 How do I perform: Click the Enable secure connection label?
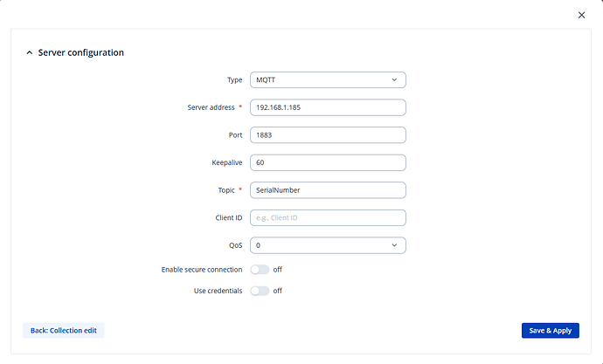202,270
